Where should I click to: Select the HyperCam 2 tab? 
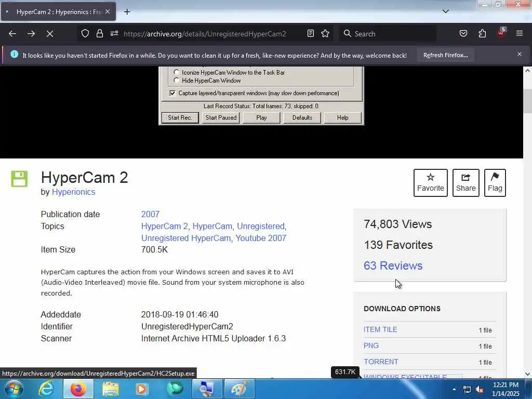point(58,12)
